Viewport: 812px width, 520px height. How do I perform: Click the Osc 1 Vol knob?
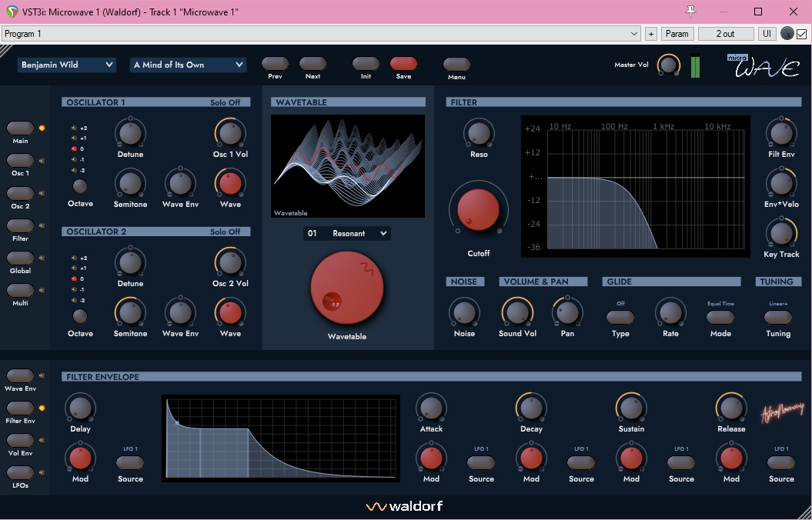[x=230, y=133]
